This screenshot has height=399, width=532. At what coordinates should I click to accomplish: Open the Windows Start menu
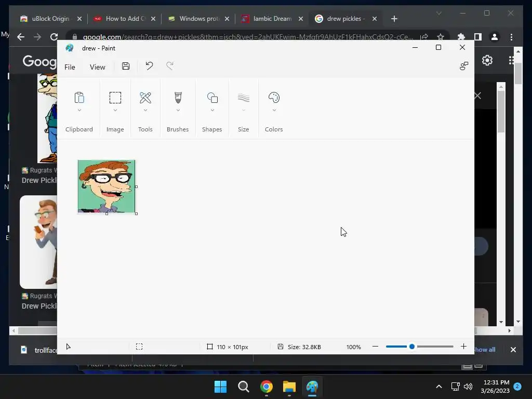(220, 387)
